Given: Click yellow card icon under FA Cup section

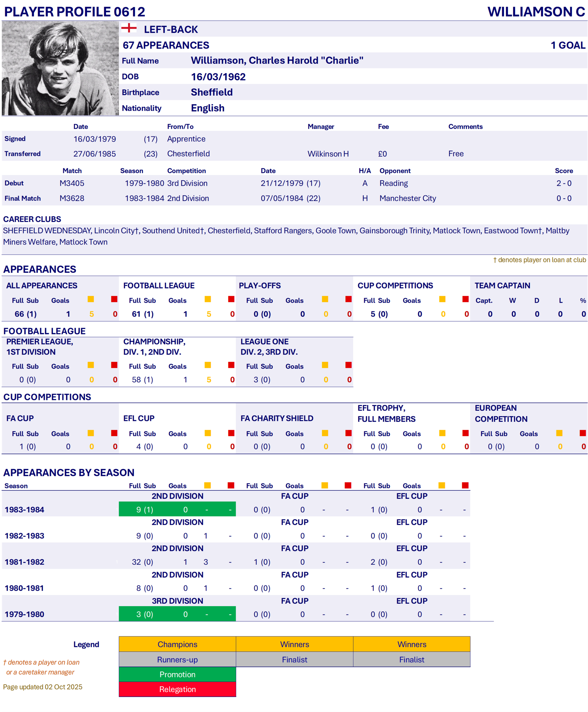Looking at the screenshot, I should pos(91,433).
